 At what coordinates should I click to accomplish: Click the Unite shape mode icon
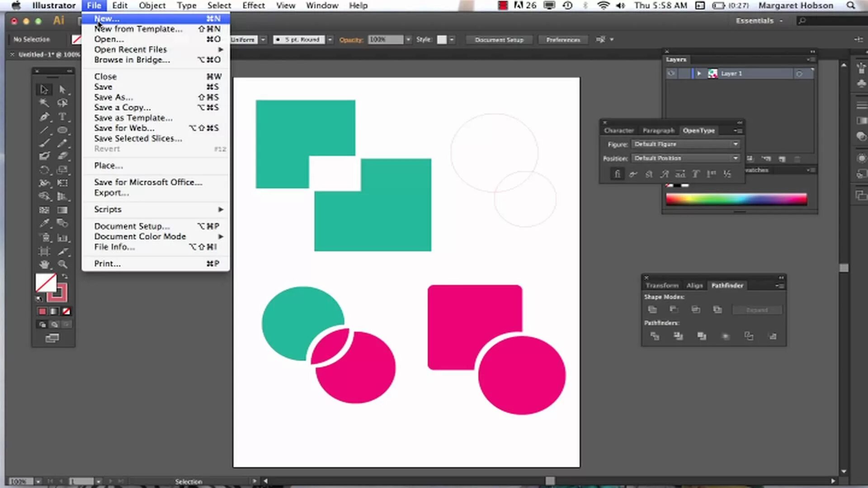tap(652, 310)
